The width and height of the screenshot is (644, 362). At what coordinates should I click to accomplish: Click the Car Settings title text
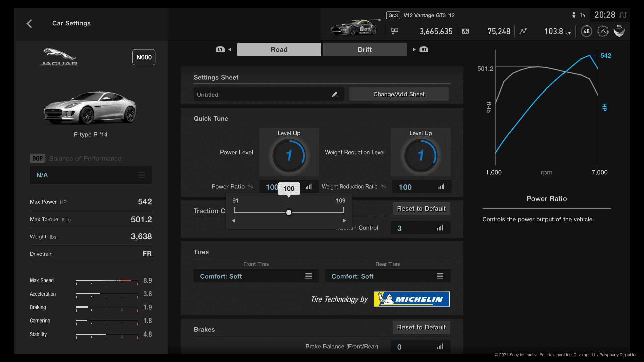[71, 23]
